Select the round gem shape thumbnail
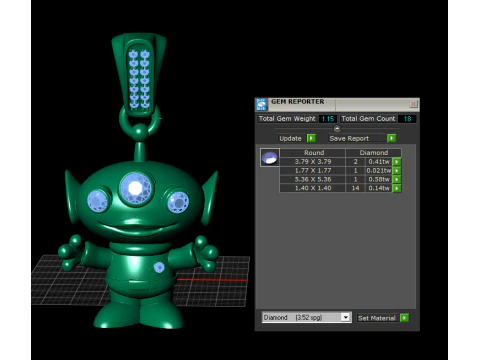The width and height of the screenshot is (480, 360). [270, 157]
